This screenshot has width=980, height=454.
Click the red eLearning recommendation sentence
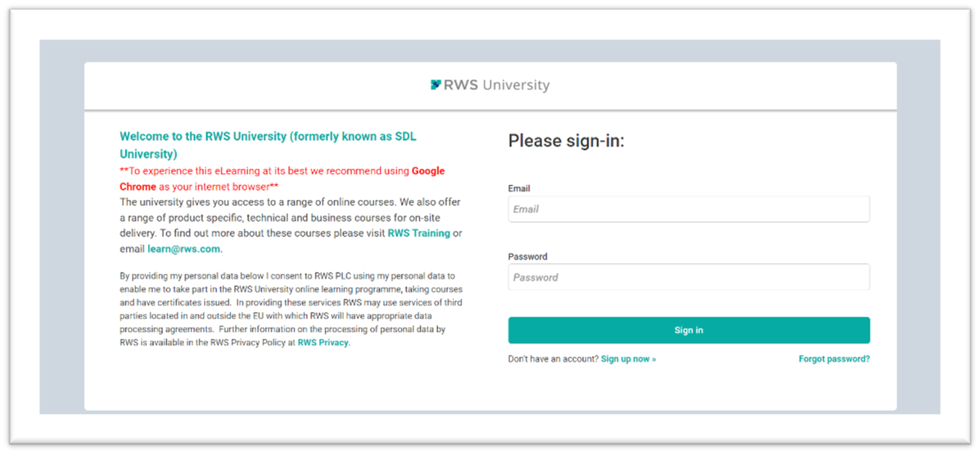pyautogui.click(x=282, y=178)
